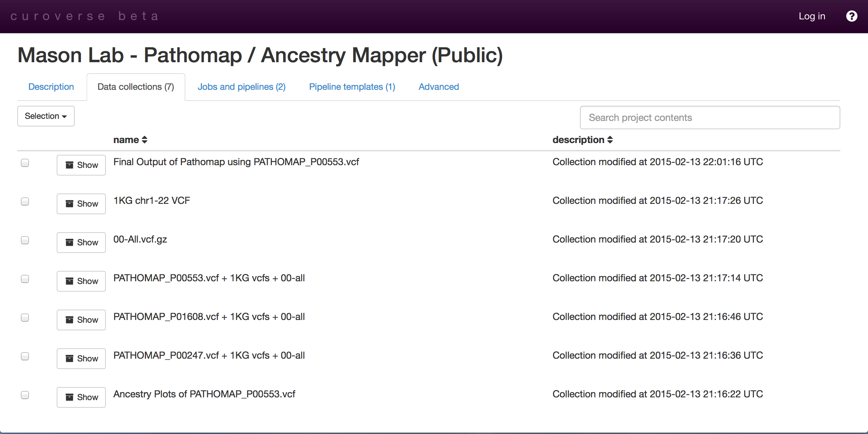Open the help question mark icon
The image size is (868, 434).
pos(851,16)
